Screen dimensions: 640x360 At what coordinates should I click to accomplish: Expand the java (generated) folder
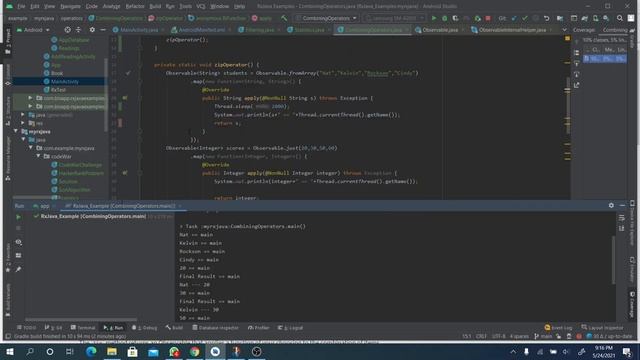pos(23,115)
